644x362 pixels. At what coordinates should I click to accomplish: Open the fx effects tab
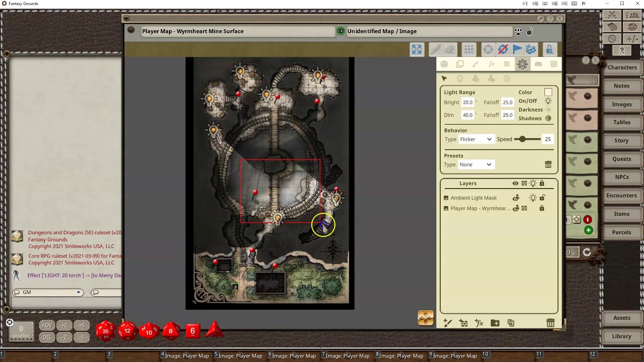(x=491, y=64)
